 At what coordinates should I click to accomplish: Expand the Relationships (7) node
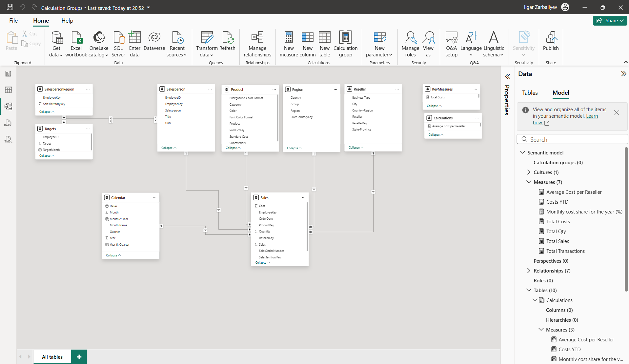coord(529,271)
